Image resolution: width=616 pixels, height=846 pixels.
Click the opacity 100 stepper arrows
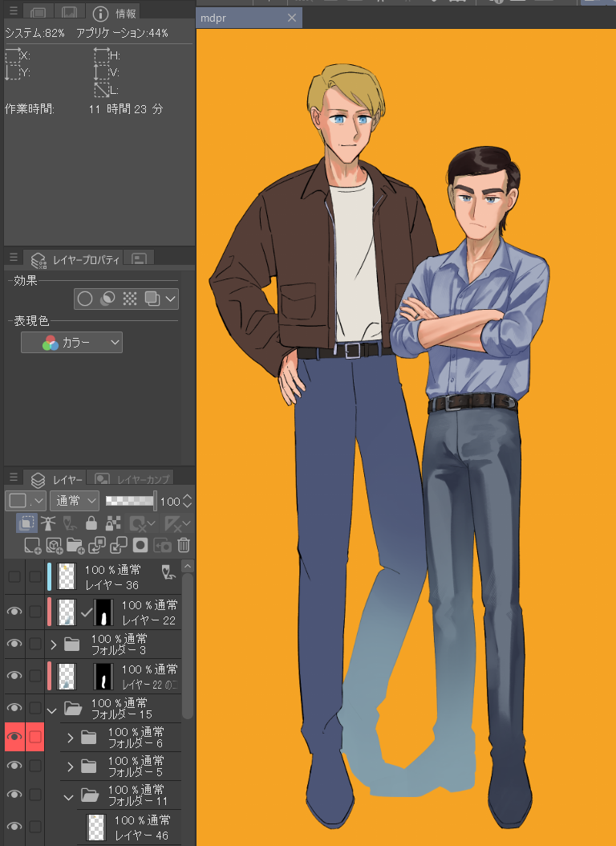[187, 501]
